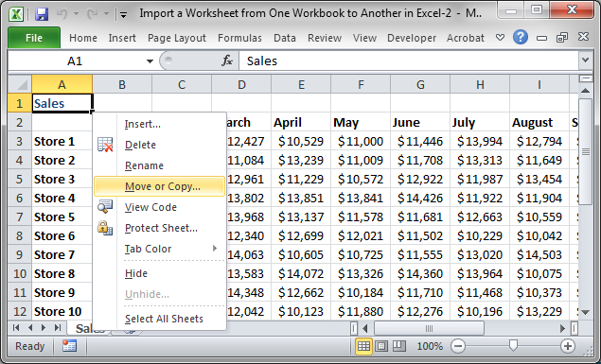This screenshot has height=364, width=601.
Task: Restore the workbook window in the ribbon
Action: (562, 38)
